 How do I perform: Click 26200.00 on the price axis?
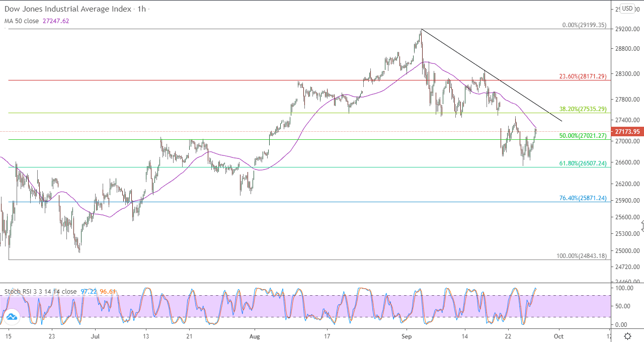pyautogui.click(x=627, y=184)
